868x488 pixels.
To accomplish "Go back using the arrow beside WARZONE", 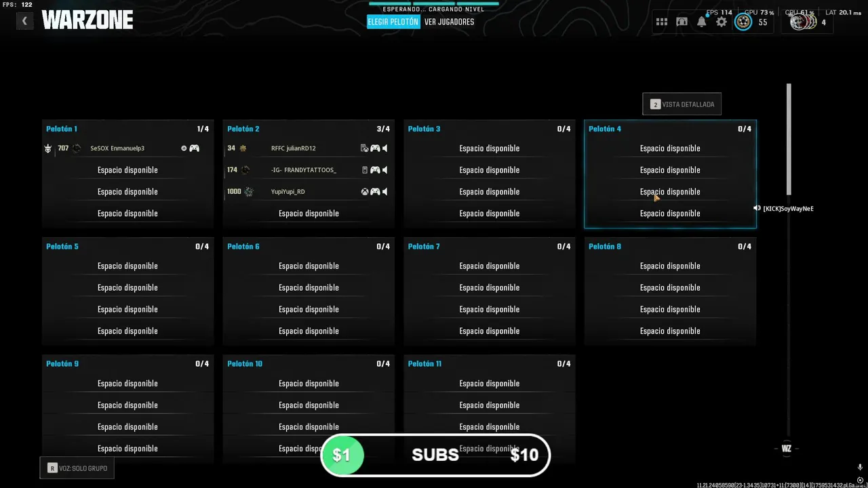I will click(x=24, y=21).
